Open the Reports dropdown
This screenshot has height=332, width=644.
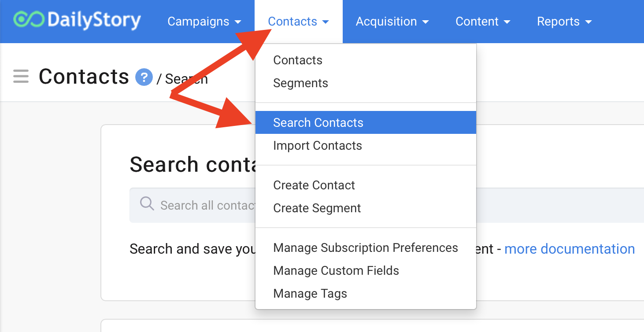pyautogui.click(x=564, y=22)
